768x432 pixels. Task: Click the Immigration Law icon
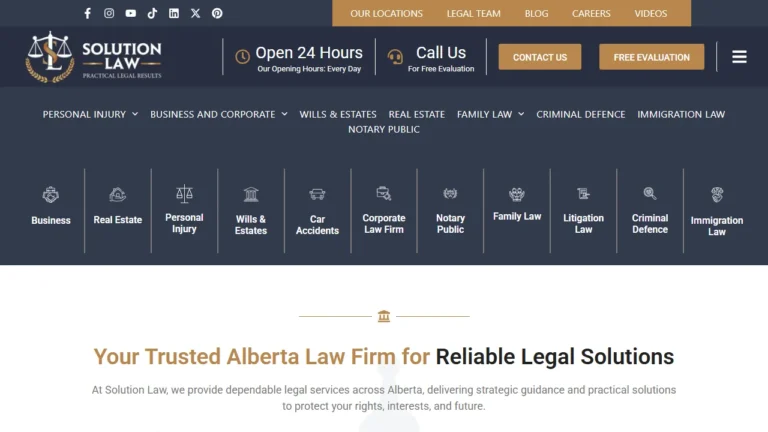[717, 194]
